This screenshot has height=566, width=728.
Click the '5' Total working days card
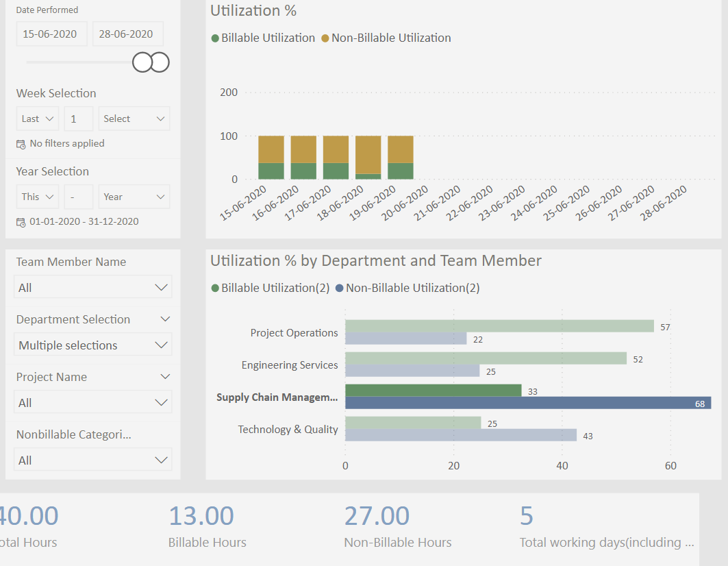606,527
